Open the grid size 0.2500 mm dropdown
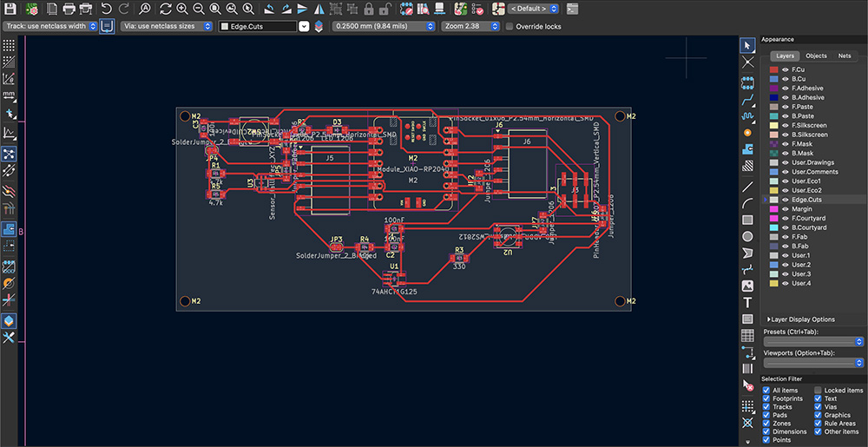The width and height of the screenshot is (868, 447). coord(384,27)
